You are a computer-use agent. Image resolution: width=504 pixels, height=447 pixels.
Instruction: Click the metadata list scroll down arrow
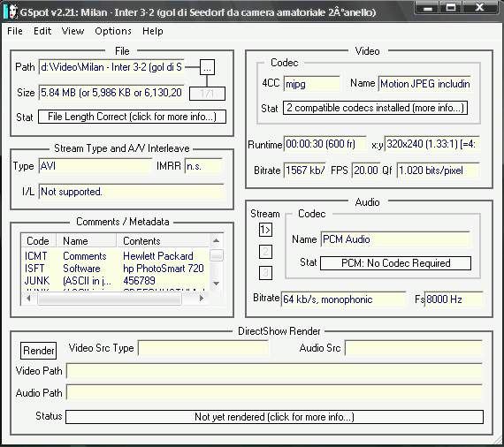click(217, 284)
